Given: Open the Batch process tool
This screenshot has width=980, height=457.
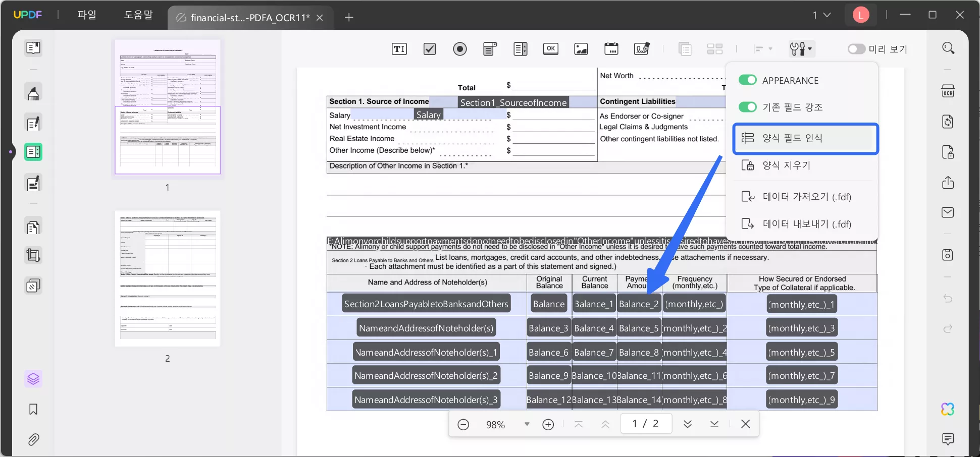Looking at the screenshot, I should click(33, 286).
